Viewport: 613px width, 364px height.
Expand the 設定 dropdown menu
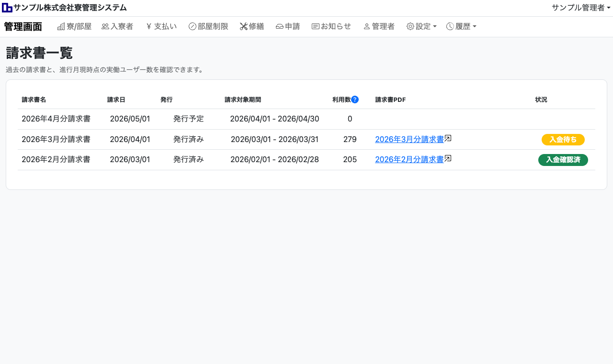tap(421, 27)
